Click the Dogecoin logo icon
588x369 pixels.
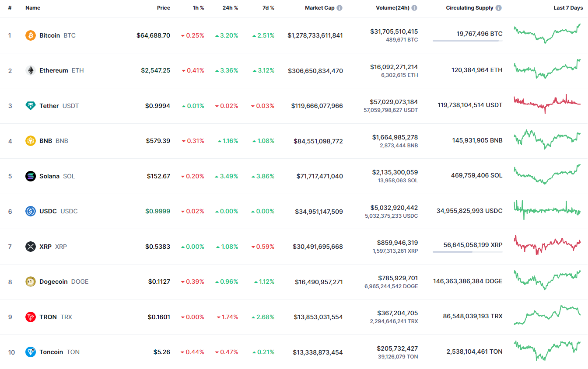31,282
